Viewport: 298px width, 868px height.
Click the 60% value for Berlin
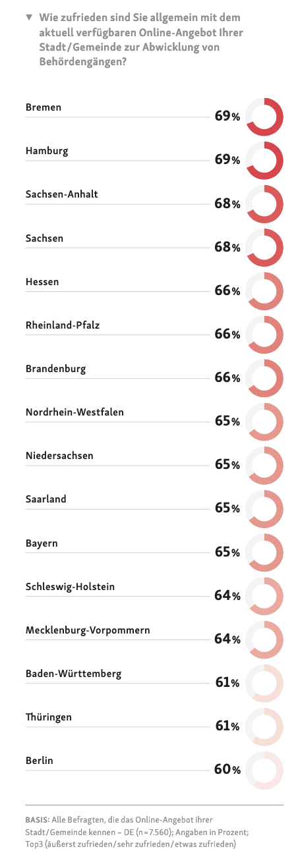[x=227, y=769]
